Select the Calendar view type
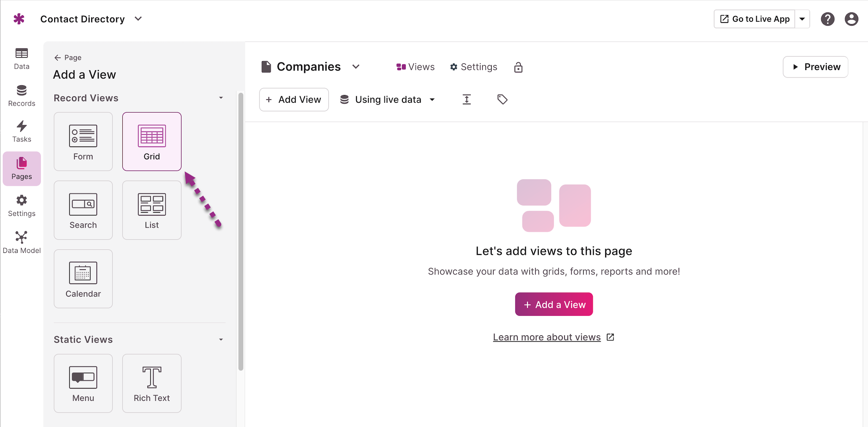The image size is (868, 427). click(83, 279)
